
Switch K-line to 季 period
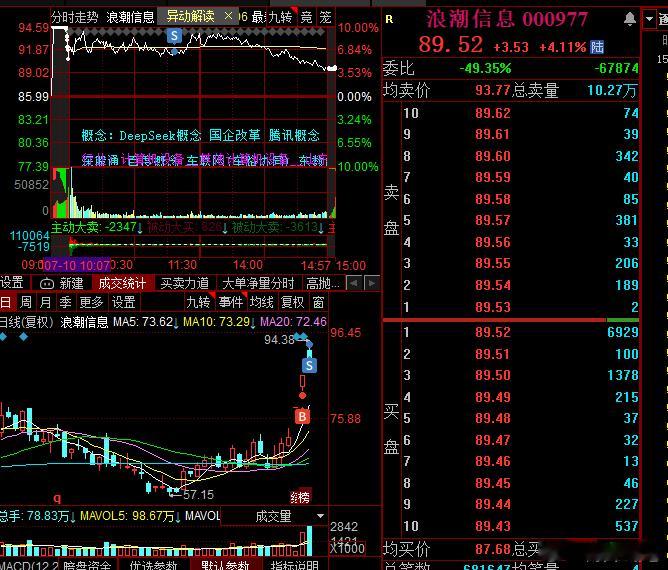[x=65, y=302]
